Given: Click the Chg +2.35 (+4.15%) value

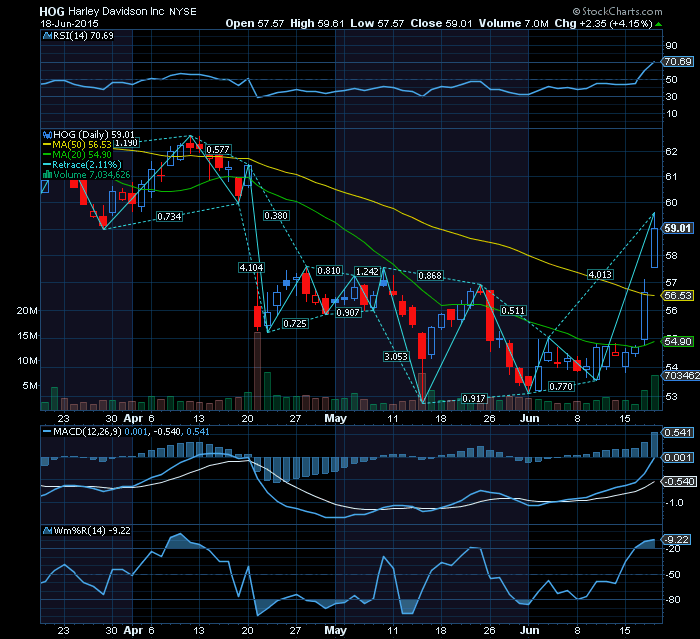Looking at the screenshot, I should pos(604,24).
